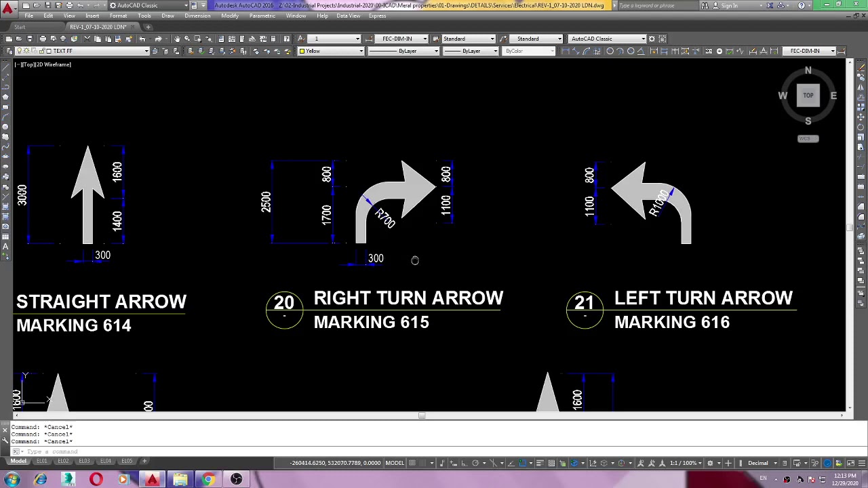The image size is (868, 488).
Task: Click the Yellow color swatch square
Action: point(302,51)
